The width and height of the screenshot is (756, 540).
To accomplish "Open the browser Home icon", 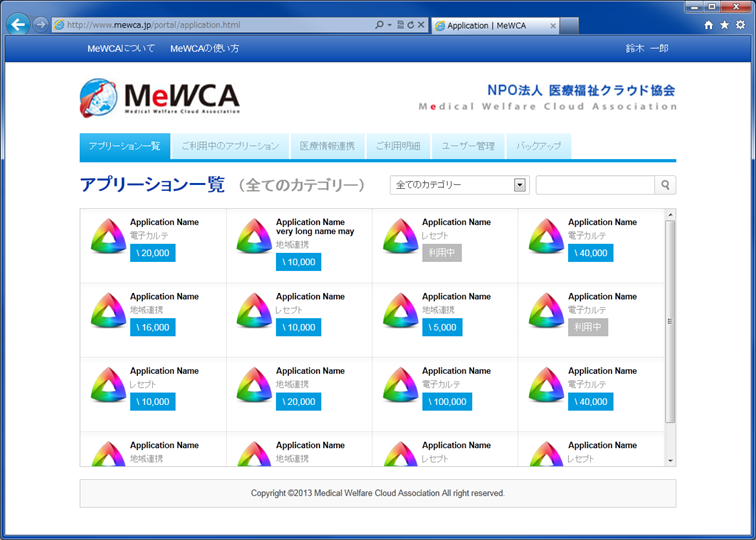I will [x=709, y=25].
